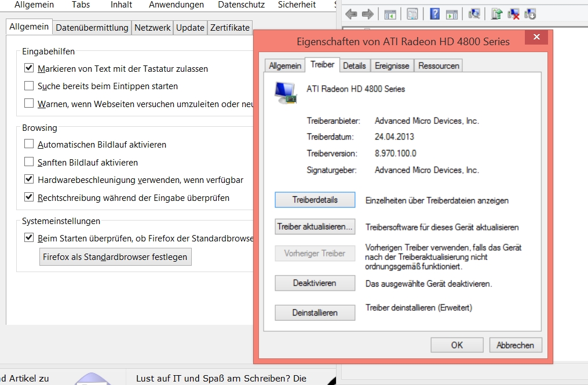Switch to the Details tab in Radeon properties

[x=355, y=65]
